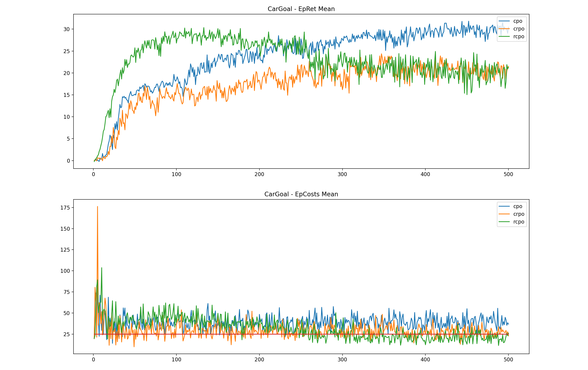Click the 'crpo' legend label in the EpRet chart
The width and height of the screenshot is (588, 370).
[x=519, y=29]
